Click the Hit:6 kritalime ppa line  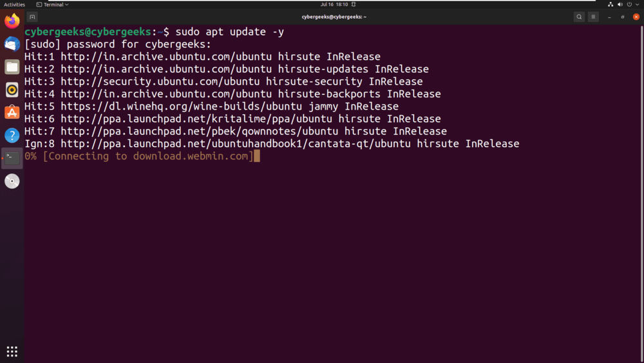[x=232, y=119]
